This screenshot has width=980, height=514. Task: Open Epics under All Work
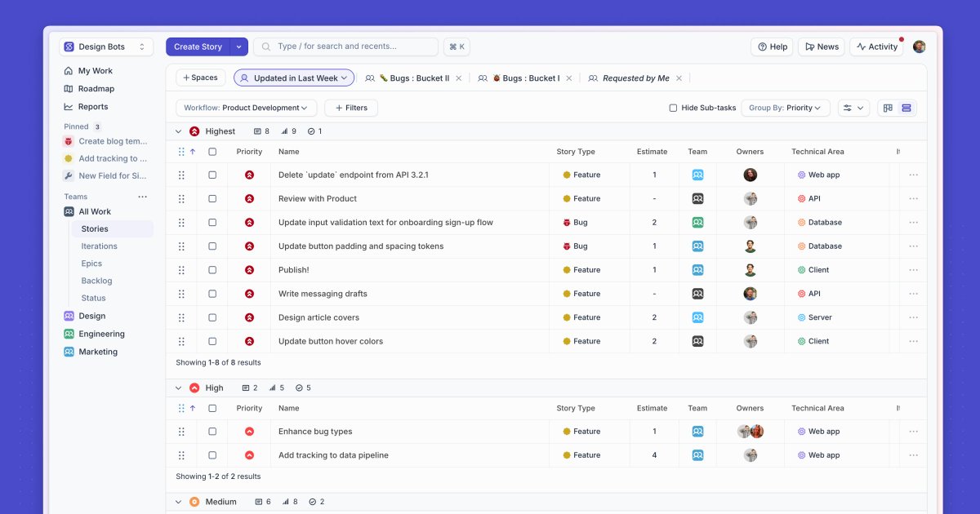[91, 264]
